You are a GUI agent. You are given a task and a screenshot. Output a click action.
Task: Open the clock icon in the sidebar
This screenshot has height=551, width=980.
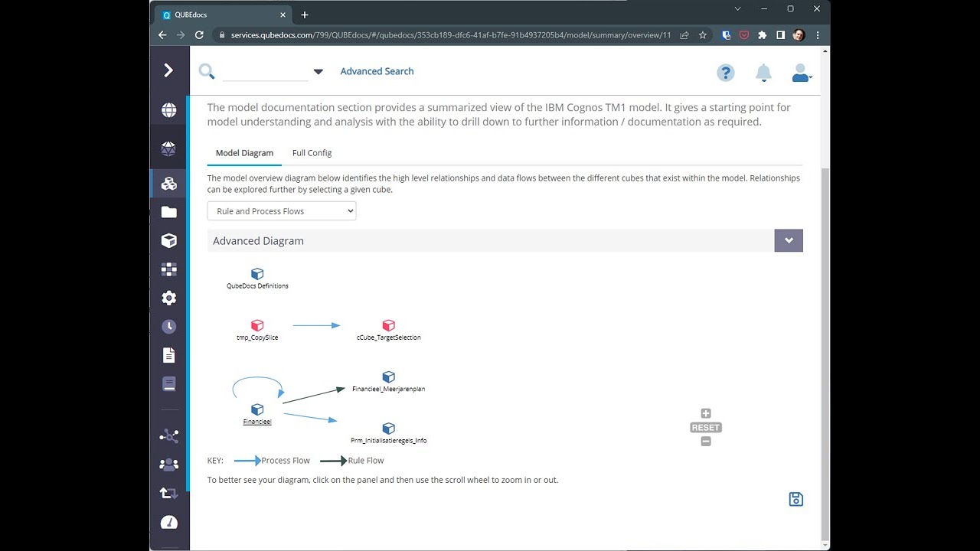[169, 327]
